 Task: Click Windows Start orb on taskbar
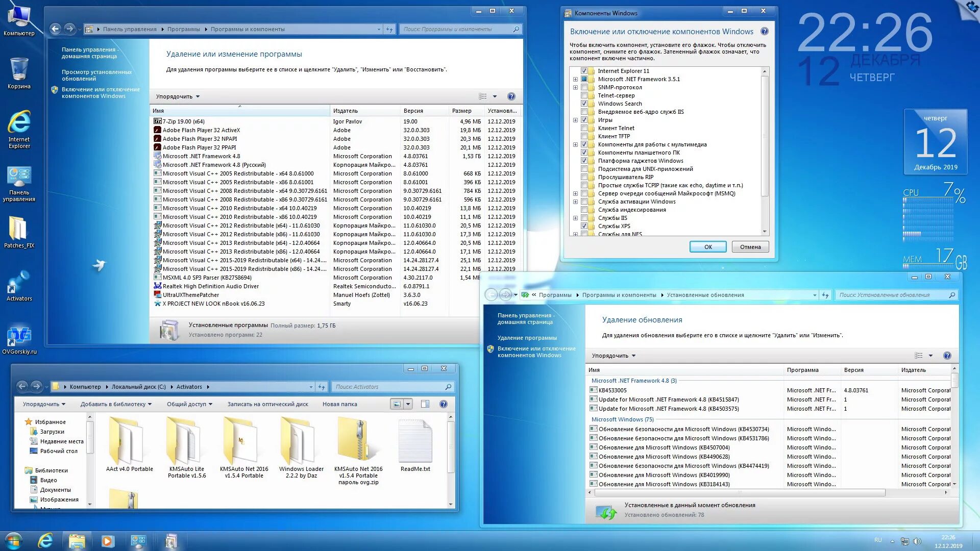pos(14,540)
